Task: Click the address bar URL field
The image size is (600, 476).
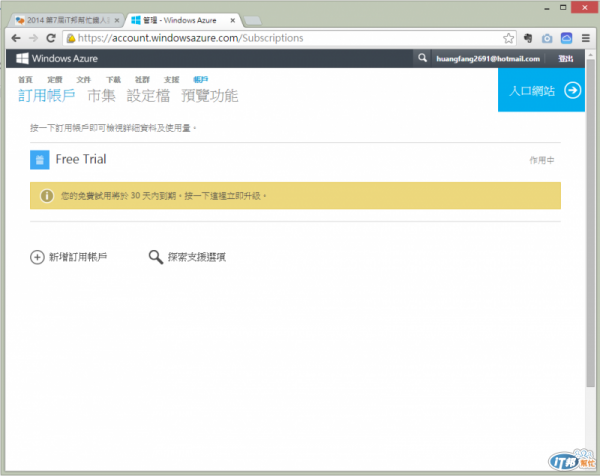Action: (x=290, y=38)
